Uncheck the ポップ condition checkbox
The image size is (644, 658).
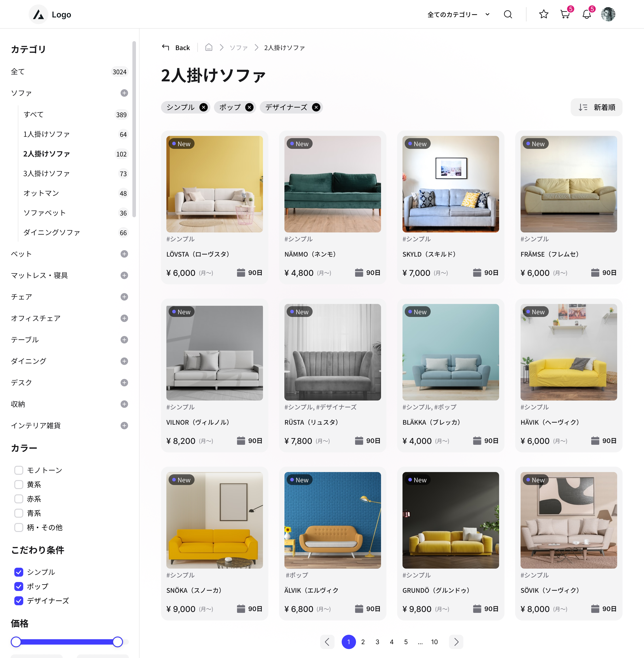pyautogui.click(x=19, y=586)
